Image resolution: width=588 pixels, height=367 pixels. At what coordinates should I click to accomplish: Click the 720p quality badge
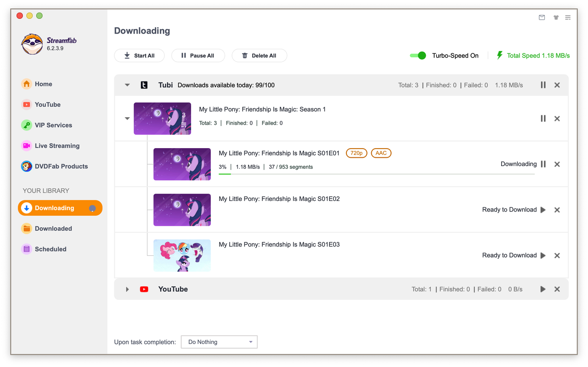(x=356, y=153)
